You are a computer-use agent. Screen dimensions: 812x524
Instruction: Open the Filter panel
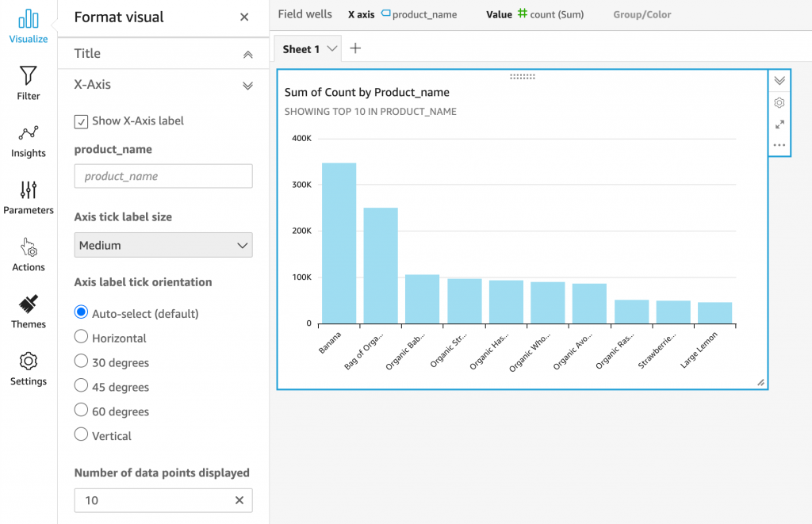29,76
